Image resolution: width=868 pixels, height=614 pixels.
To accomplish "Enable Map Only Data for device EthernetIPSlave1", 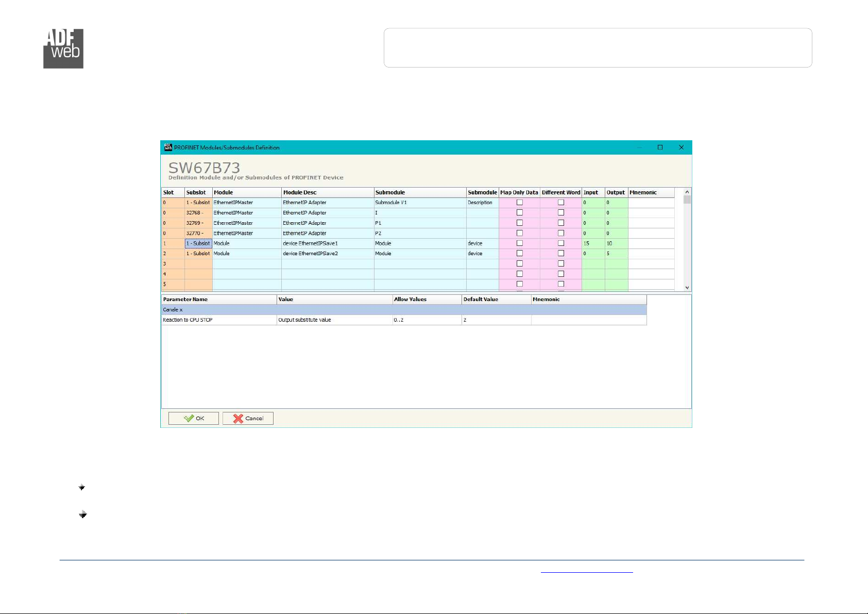I will click(520, 243).
